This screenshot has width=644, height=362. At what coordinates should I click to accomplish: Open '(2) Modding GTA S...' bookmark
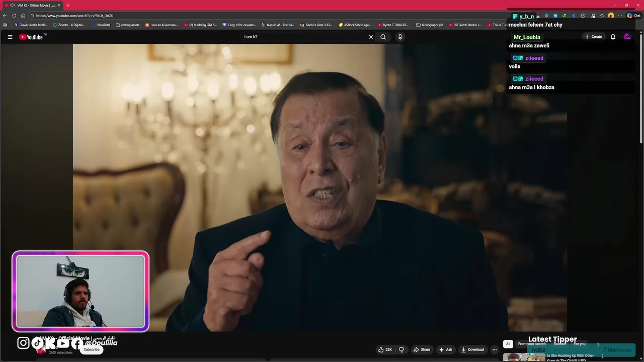click(200, 25)
